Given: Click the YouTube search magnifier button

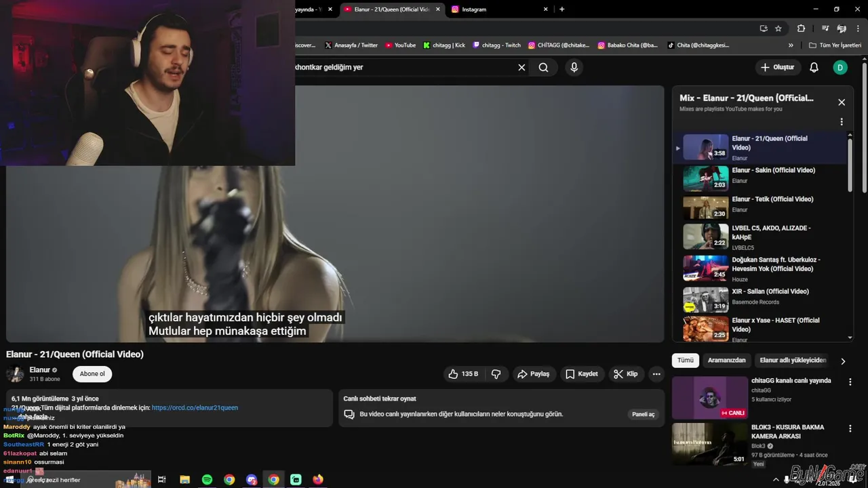Looking at the screenshot, I should coord(544,68).
